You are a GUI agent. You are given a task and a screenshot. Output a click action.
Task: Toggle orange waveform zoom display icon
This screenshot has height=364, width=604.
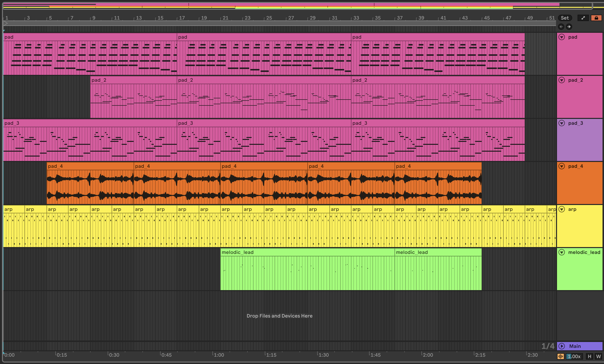click(560, 356)
